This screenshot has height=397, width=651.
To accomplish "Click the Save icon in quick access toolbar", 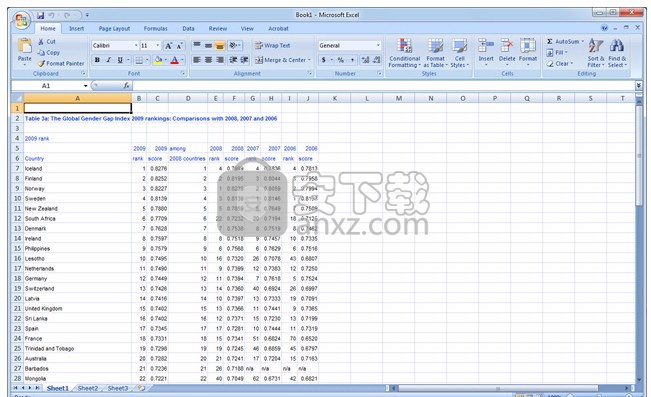I will (x=40, y=15).
